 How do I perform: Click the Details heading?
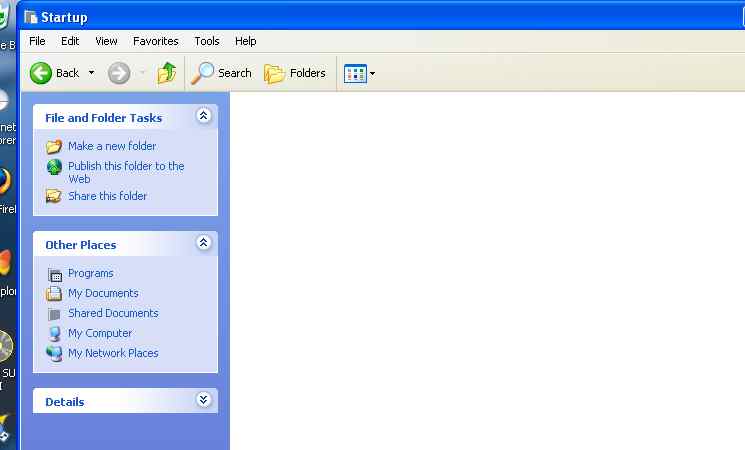point(65,402)
